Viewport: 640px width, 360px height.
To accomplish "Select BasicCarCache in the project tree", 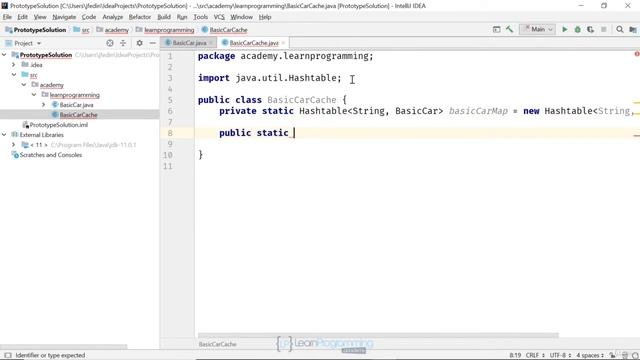I will 78,115.
